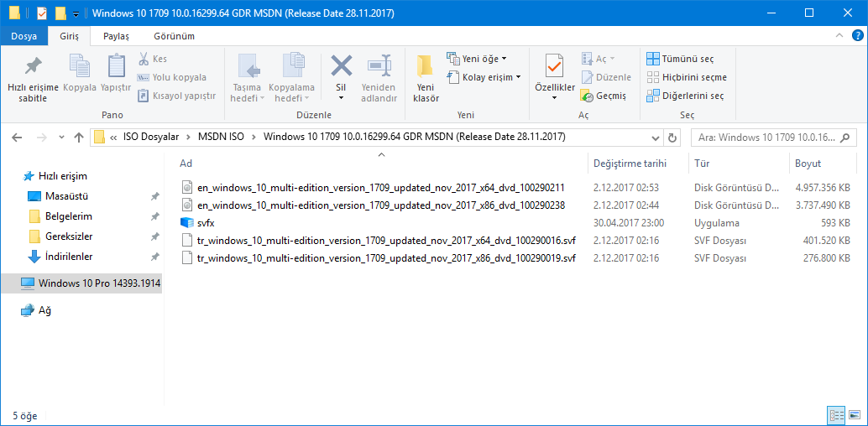Open the address bar history dropdown
The width and height of the screenshot is (868, 426).
655,138
